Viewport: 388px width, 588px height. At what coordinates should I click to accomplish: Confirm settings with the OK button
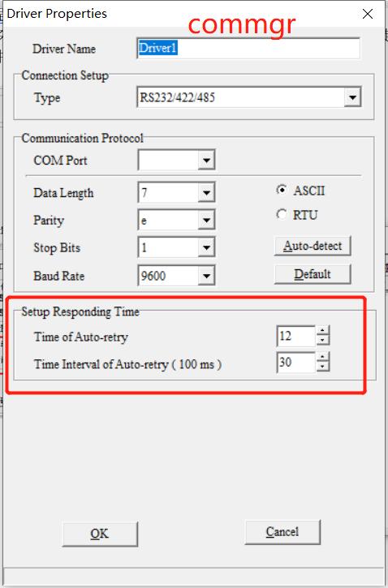tap(100, 534)
